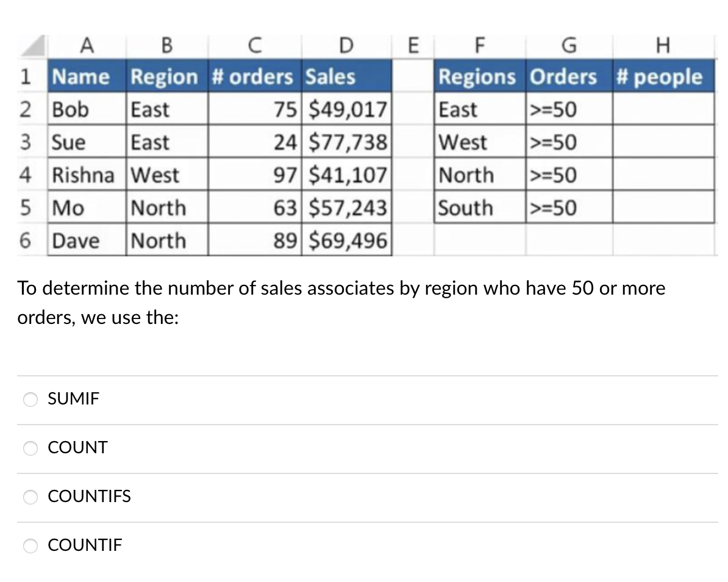Select the West cell in the Regions column
The image size is (728, 582).
click(x=477, y=143)
